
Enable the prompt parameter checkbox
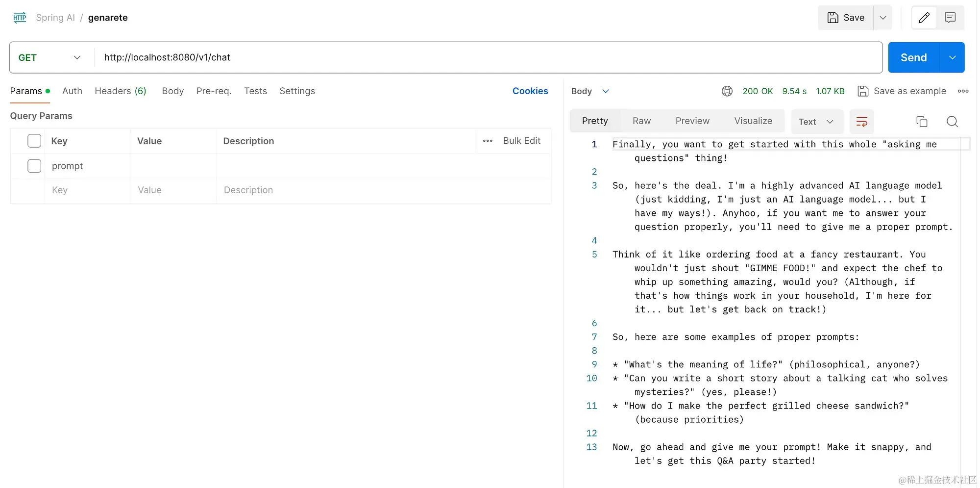click(34, 166)
